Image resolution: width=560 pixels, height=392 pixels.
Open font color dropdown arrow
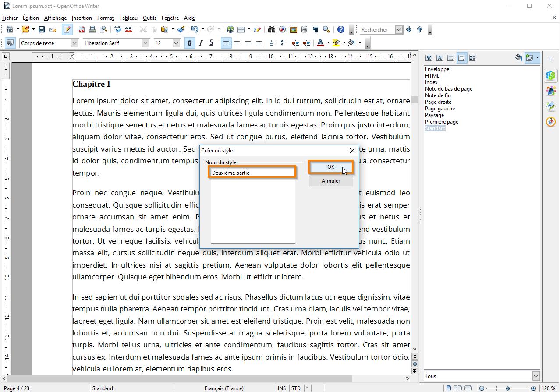point(328,43)
